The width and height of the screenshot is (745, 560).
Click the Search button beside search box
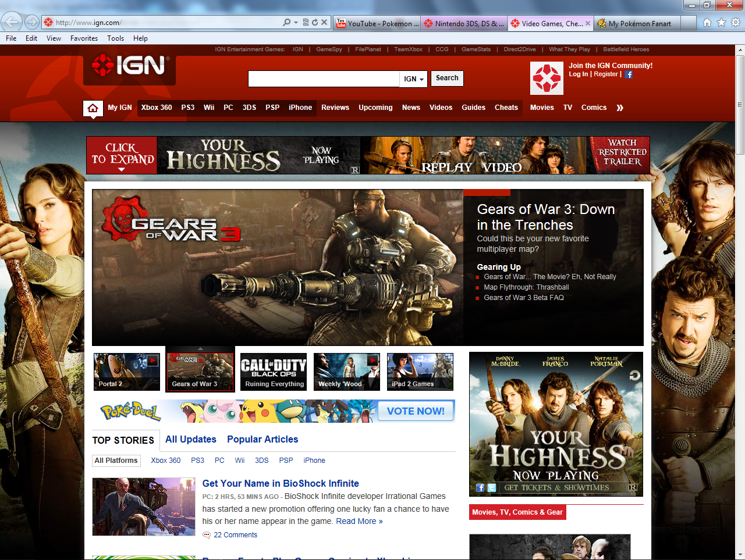point(447,78)
